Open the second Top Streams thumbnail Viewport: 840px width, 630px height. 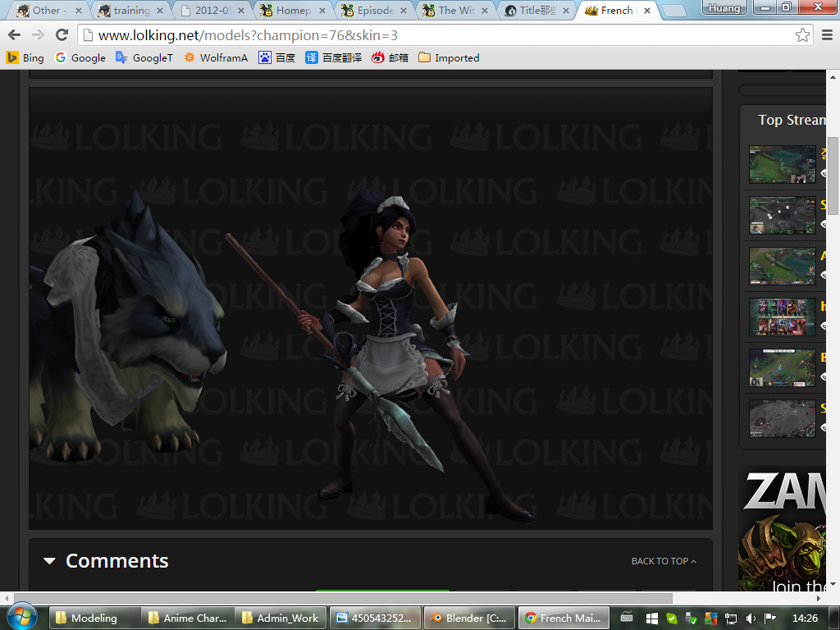click(782, 215)
